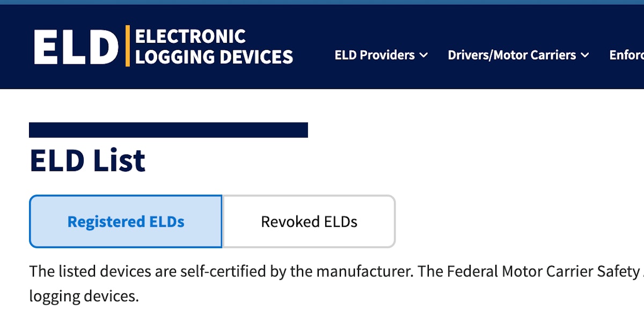Select the Registered ELDs view switcher
The image size is (644, 319).
(x=125, y=221)
